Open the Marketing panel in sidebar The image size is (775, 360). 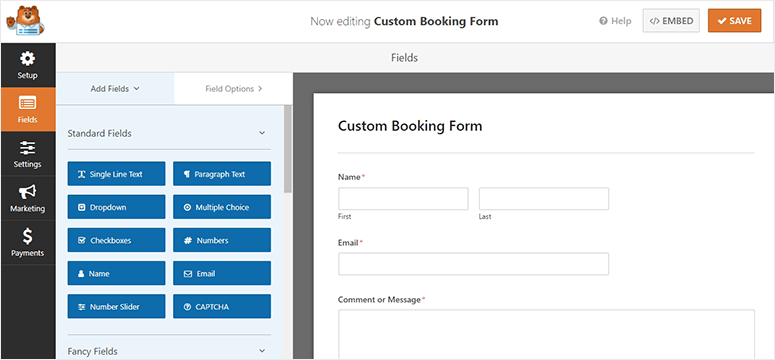click(28, 198)
